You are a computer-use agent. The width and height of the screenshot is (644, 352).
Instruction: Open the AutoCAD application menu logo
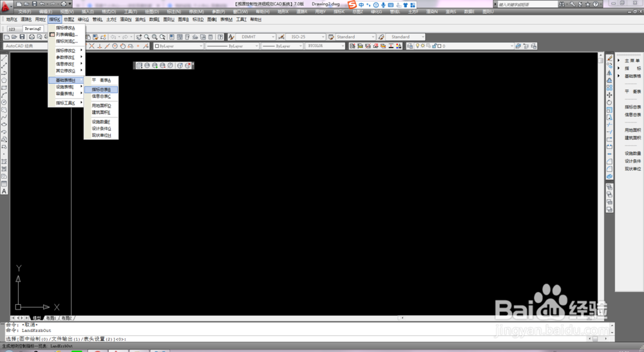5,6
